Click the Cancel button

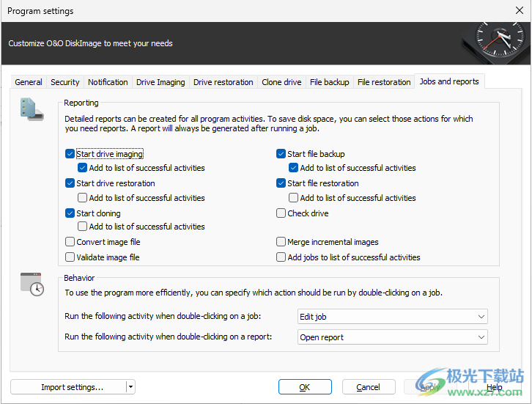369,387
